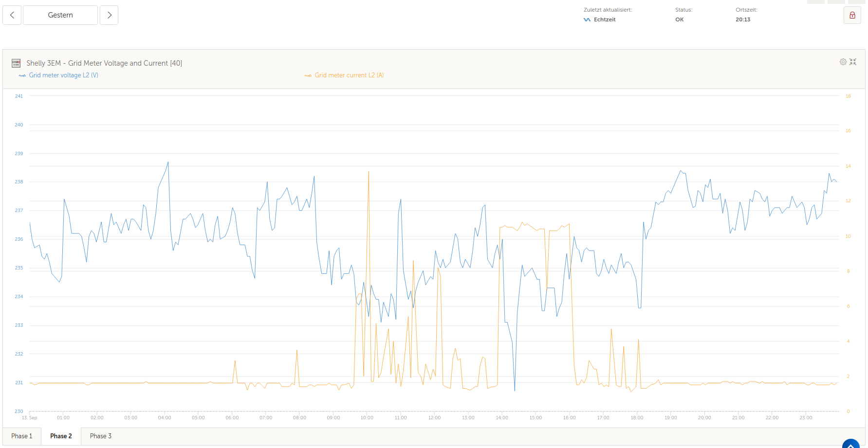Viewport: 868px width, 448px height.
Task: Click the 13. Sep date axis label
Action: pos(29,418)
